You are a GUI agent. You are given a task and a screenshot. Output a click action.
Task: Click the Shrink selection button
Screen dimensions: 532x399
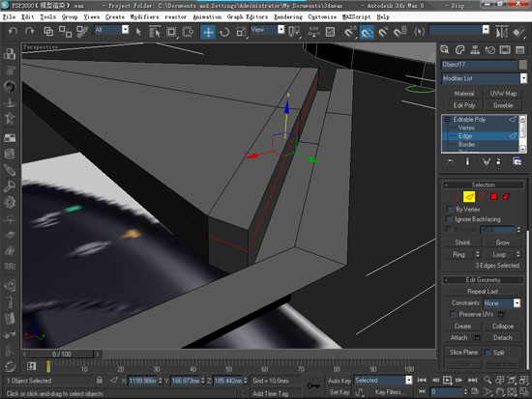(462, 242)
